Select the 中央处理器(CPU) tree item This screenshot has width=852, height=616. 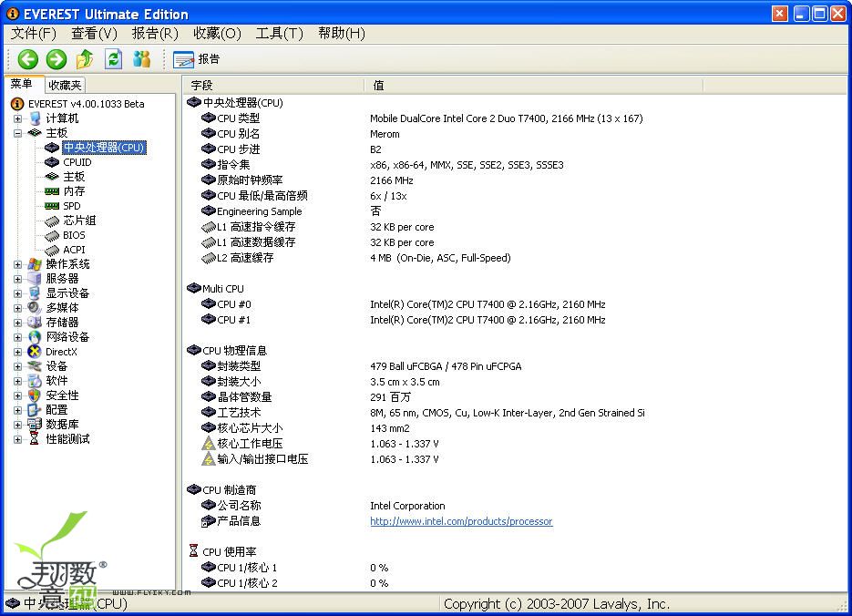[x=104, y=148]
